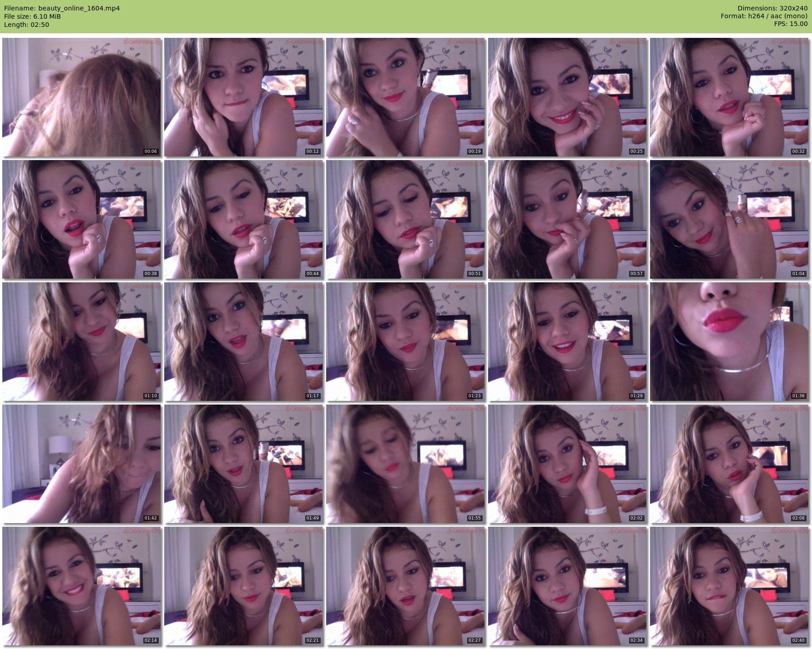Select the 'Dimensions: 320x240' text

(772, 8)
